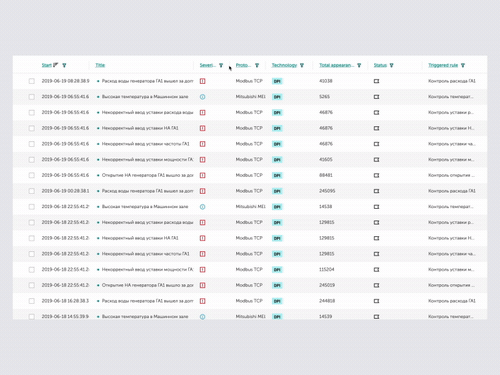The image size is (500, 375).
Task: Click status icon in row with 88481
Action: [376, 175]
